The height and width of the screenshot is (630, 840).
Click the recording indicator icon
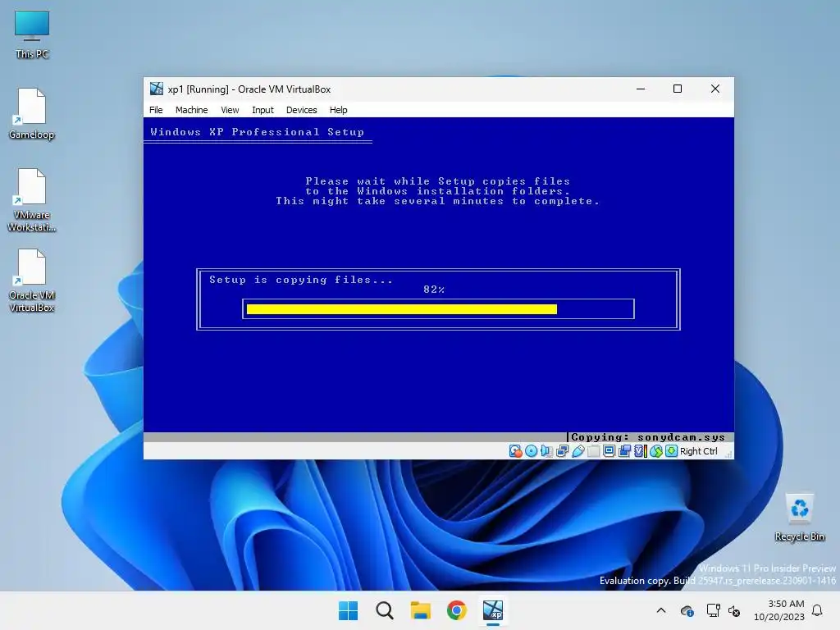tap(624, 451)
